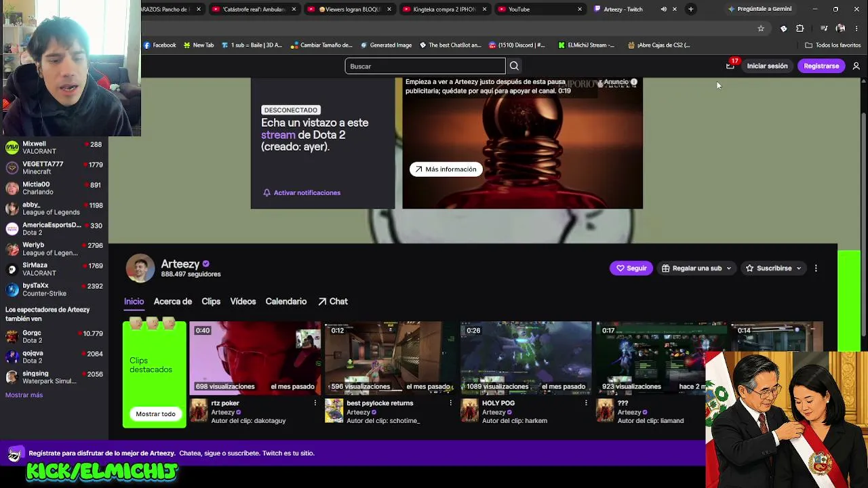868x488 pixels.
Task: Open the Twitch user account icon
Action: click(x=856, y=66)
